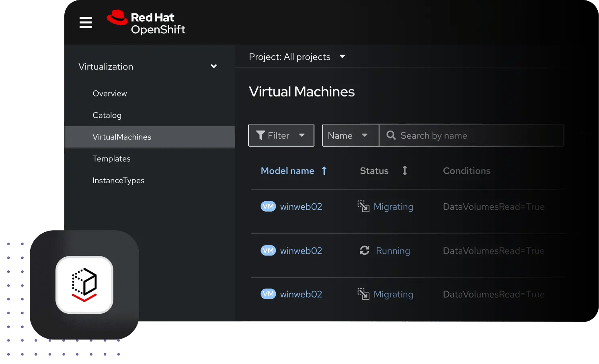The image size is (599, 364).
Task: Click the Migrating icon in the first row
Action: (x=363, y=207)
